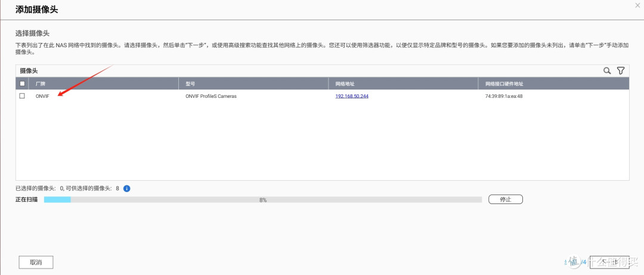Screen dimensions: 644x275
Task: Select the MAC address 74:39:89:1a:ea:48
Action: [x=503, y=96]
